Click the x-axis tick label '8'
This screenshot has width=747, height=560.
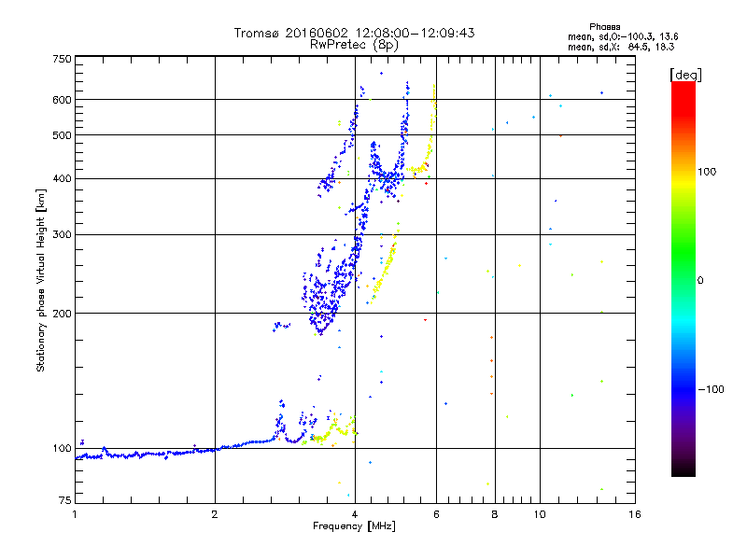(x=495, y=514)
